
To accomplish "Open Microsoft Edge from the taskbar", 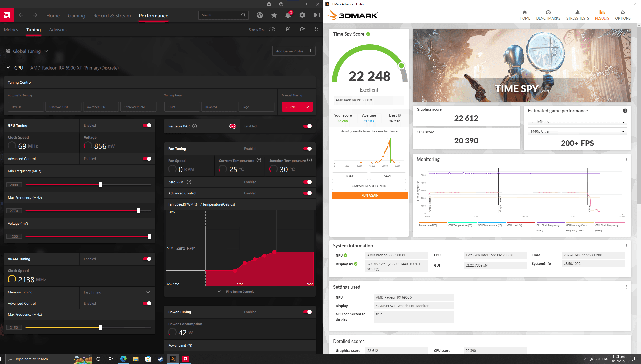I will point(123,359).
